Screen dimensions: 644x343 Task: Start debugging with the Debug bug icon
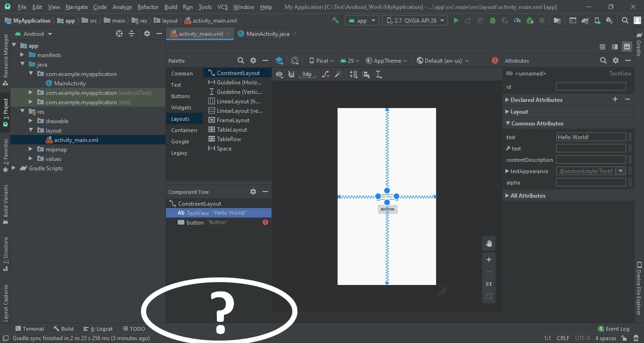click(x=493, y=20)
